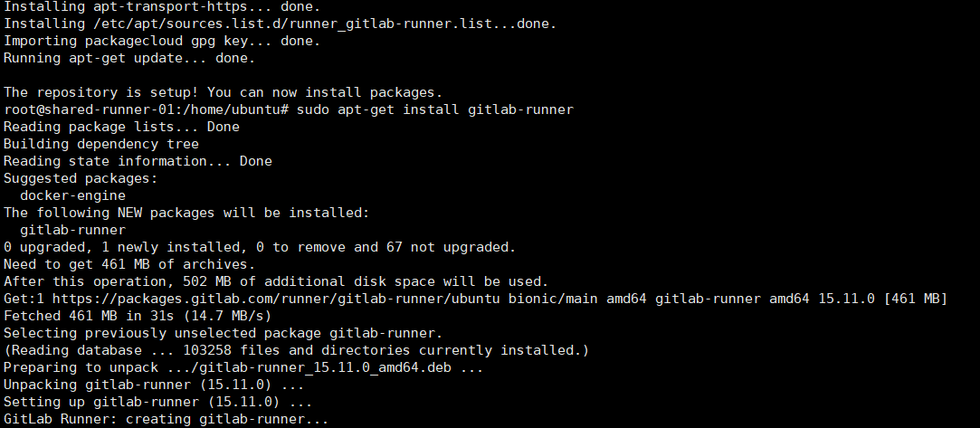980x428 pixels.
Task: Click the 'Building dependency tree' line
Action: (101, 144)
